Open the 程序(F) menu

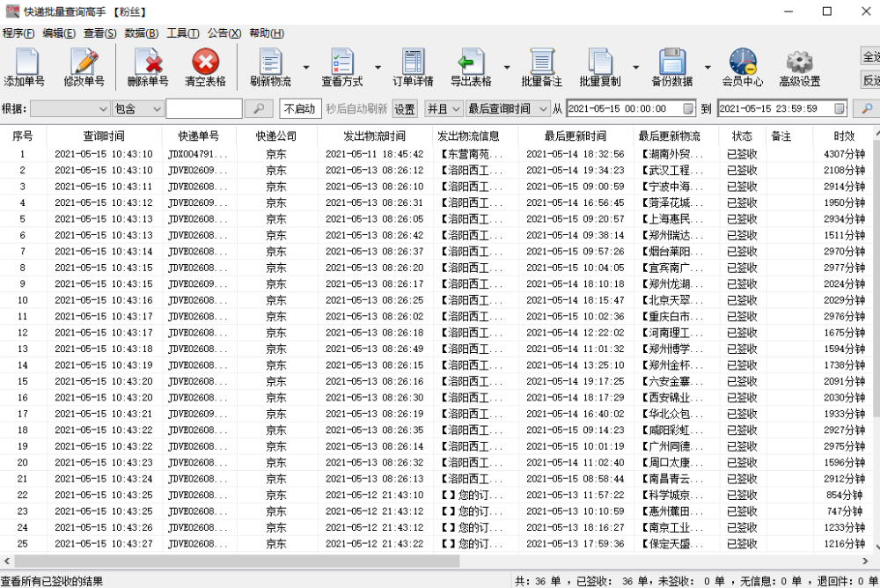(18, 33)
